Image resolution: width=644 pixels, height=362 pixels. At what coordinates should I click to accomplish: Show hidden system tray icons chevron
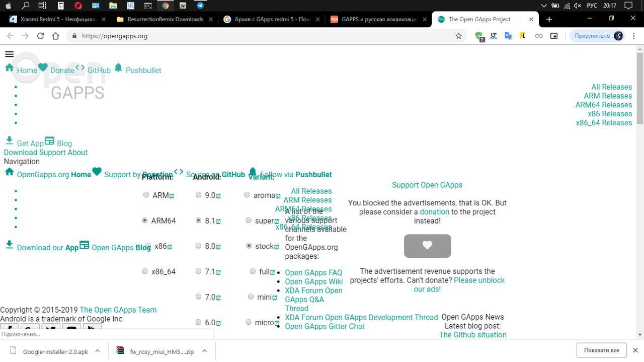coord(544,6)
